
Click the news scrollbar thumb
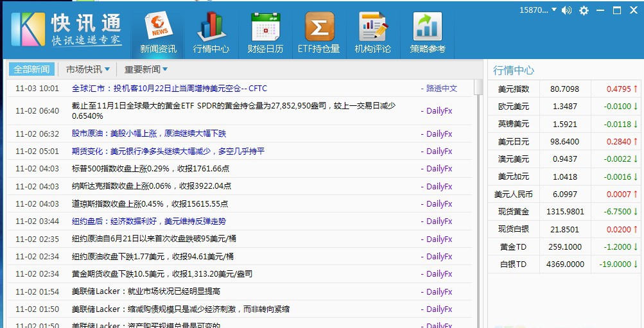(478, 87)
